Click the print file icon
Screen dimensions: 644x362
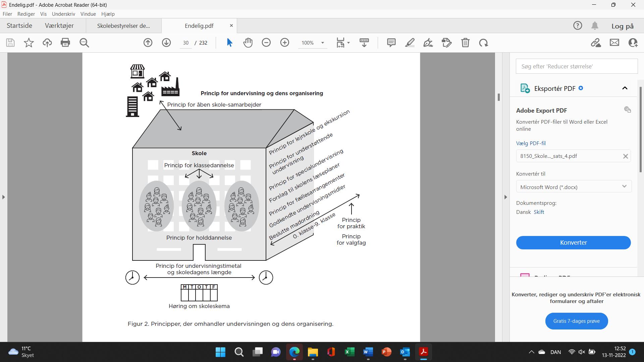pos(65,43)
